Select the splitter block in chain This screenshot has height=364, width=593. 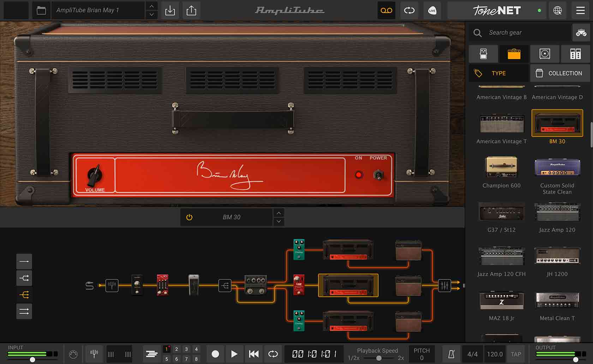225,285
